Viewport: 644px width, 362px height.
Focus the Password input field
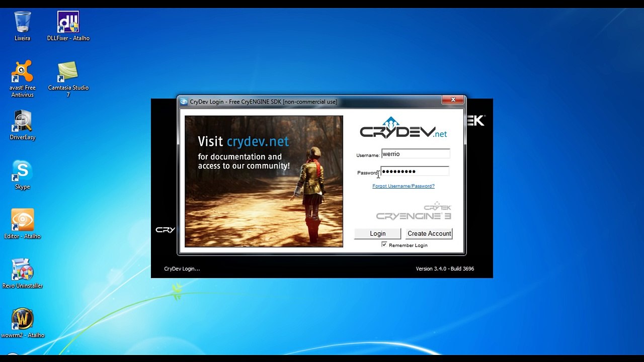[x=415, y=171]
